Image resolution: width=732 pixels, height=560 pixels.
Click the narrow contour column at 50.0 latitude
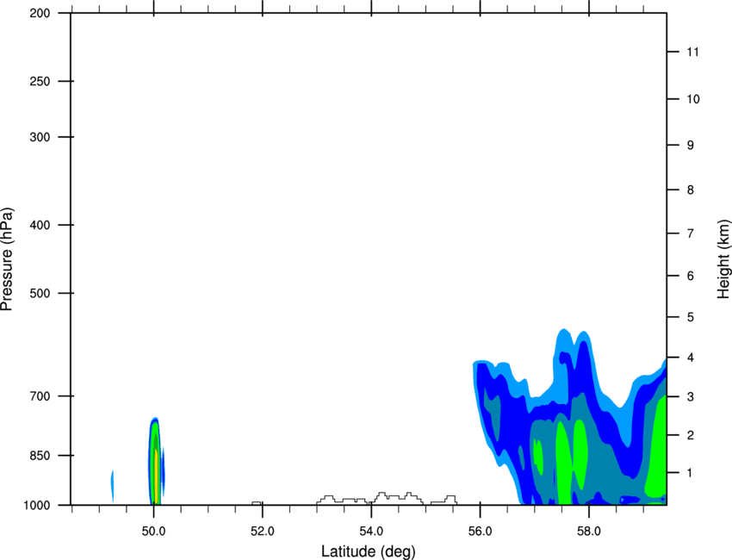tap(156, 462)
